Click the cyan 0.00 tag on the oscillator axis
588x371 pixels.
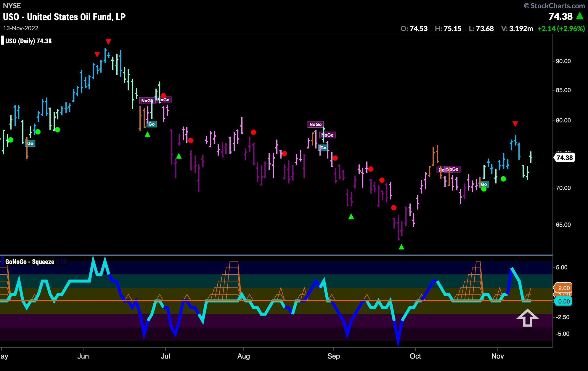[563, 301]
